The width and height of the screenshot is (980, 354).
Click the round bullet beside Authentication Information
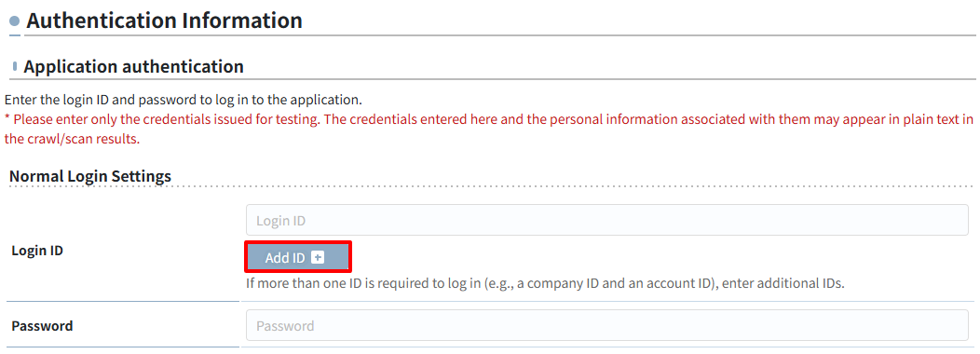(15, 21)
